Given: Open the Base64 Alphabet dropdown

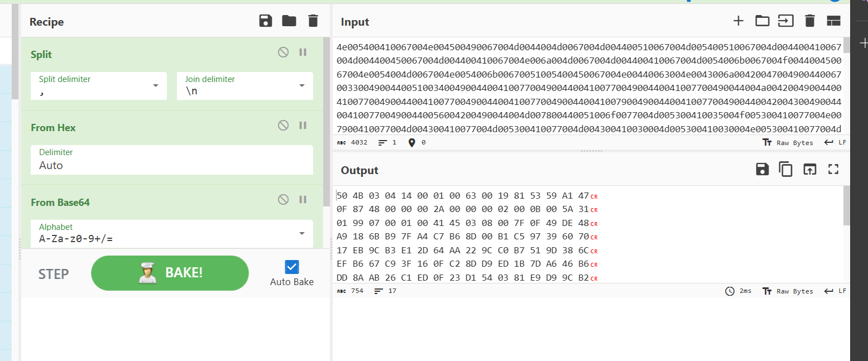Looking at the screenshot, I should pos(301,234).
